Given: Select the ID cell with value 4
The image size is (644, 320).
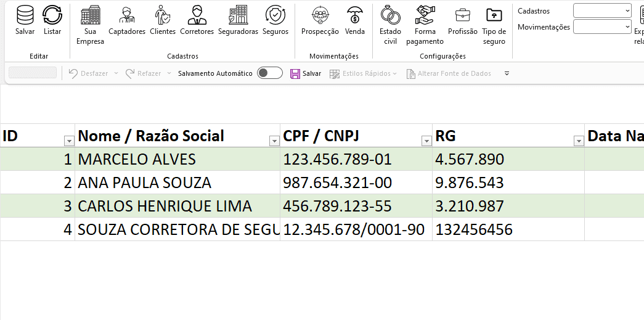Looking at the screenshot, I should click(38, 229).
